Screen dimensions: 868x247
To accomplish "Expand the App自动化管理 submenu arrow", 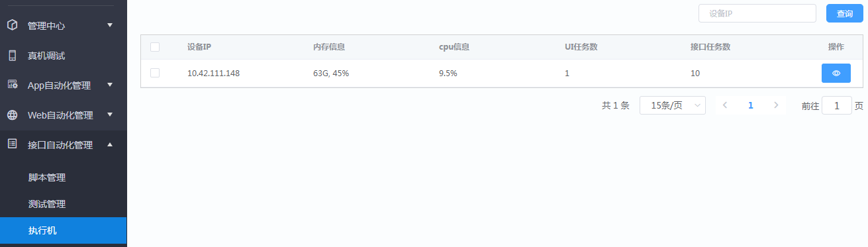I will [110, 85].
